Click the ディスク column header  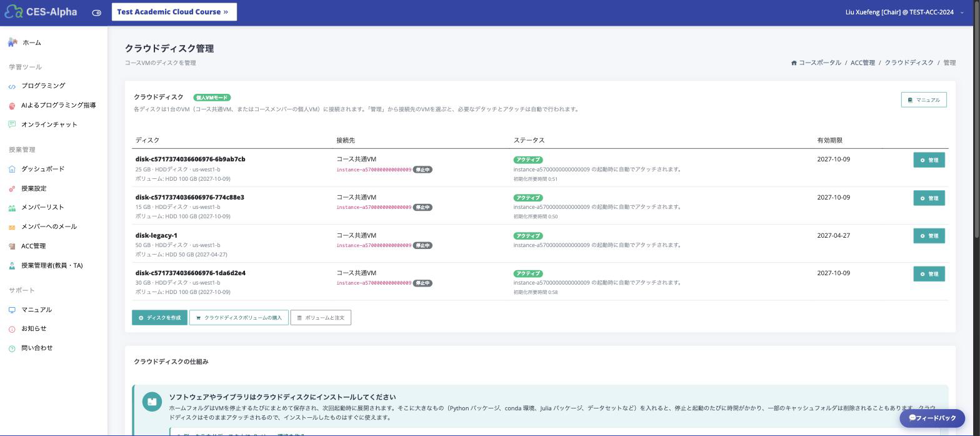point(147,140)
